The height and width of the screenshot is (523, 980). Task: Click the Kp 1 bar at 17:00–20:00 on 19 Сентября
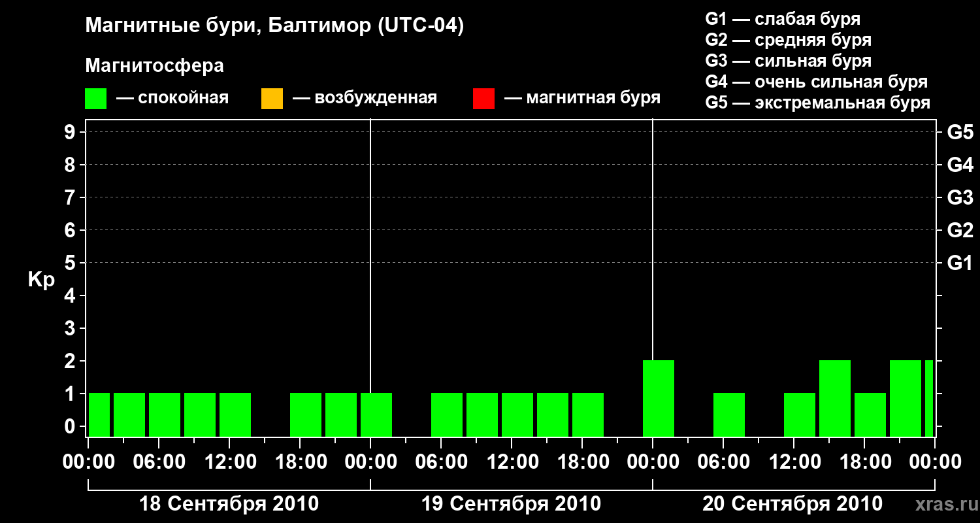[x=588, y=414]
